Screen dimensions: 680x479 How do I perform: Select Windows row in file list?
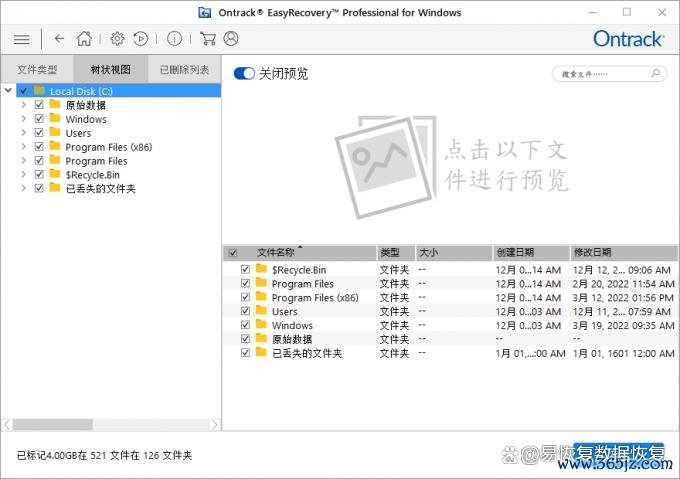(x=450, y=325)
